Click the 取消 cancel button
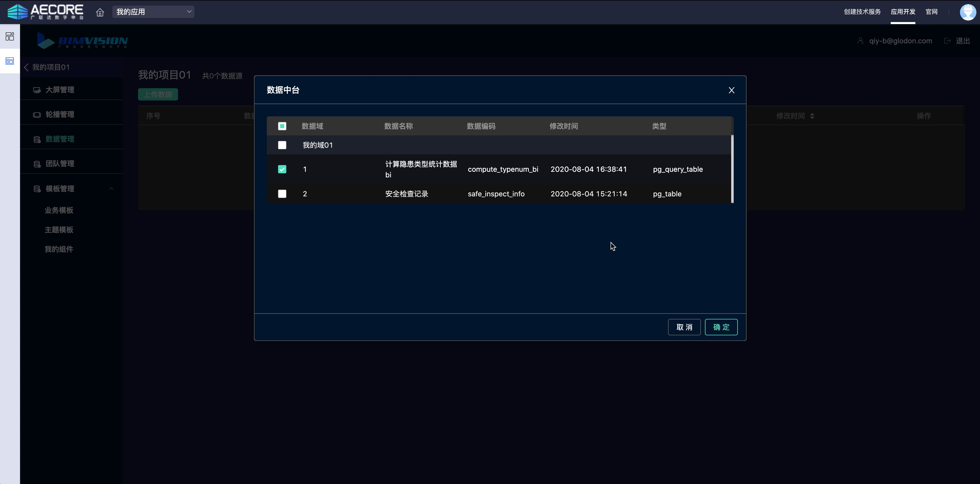Viewport: 980px width, 484px height. click(x=684, y=327)
